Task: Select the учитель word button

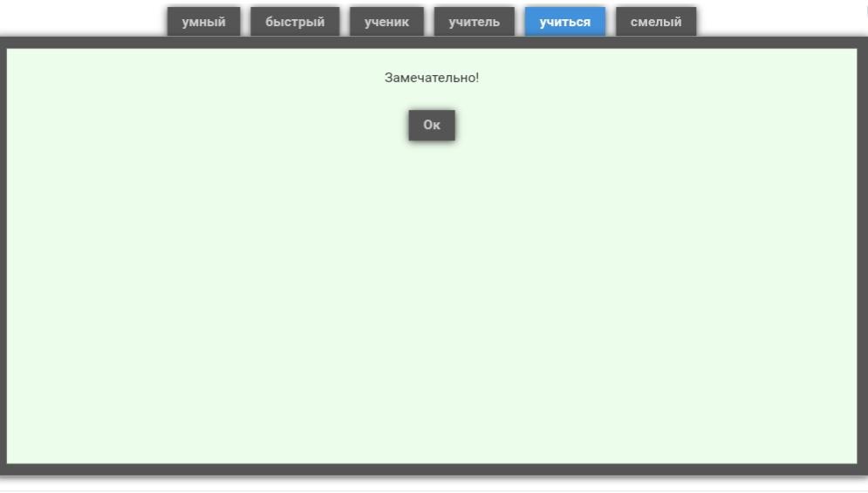Action: 474,23
